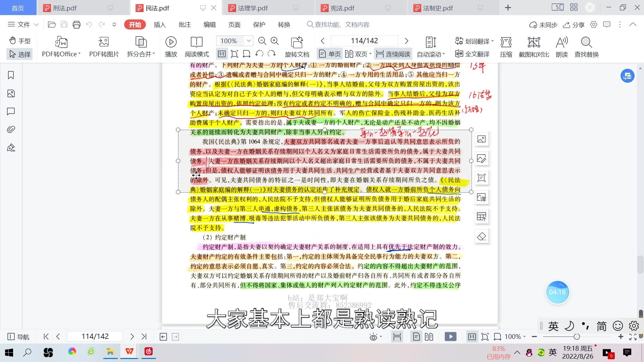This screenshot has height=362, width=644.
Task: Toggle 连续阅读 continuous reading
Action: [393, 54]
